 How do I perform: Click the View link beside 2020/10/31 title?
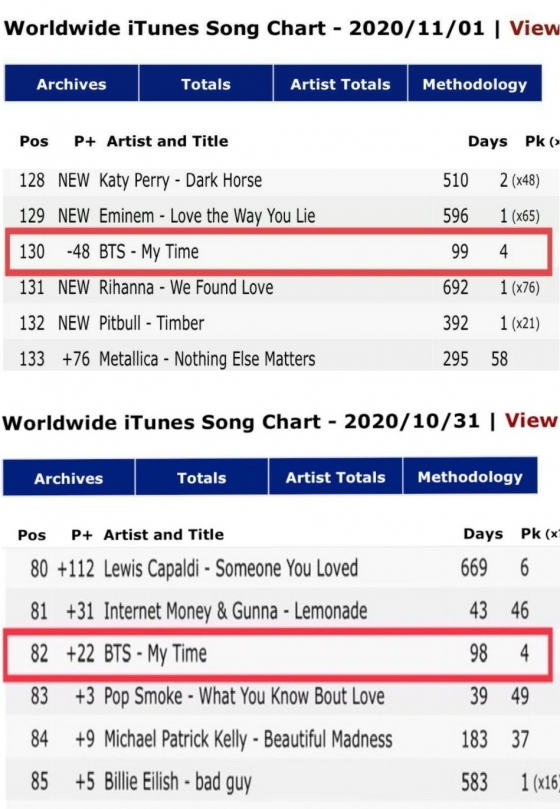click(532, 420)
